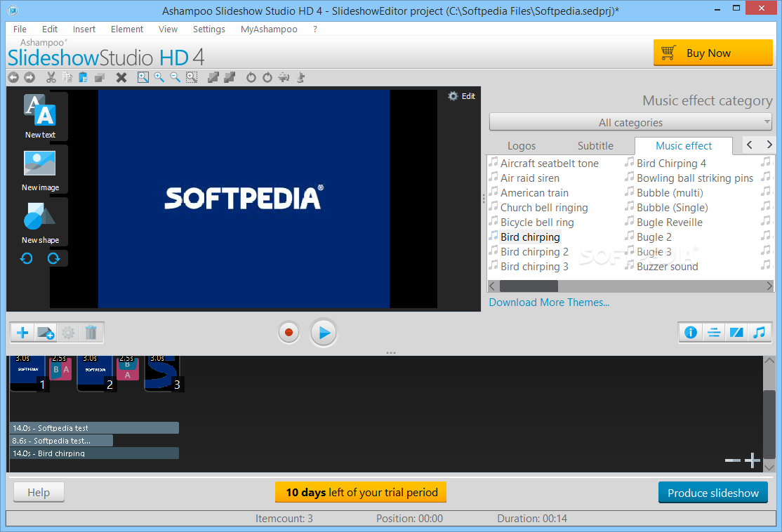Click the zoom in magnifier icon
The width and height of the screenshot is (782, 532).
(159, 77)
